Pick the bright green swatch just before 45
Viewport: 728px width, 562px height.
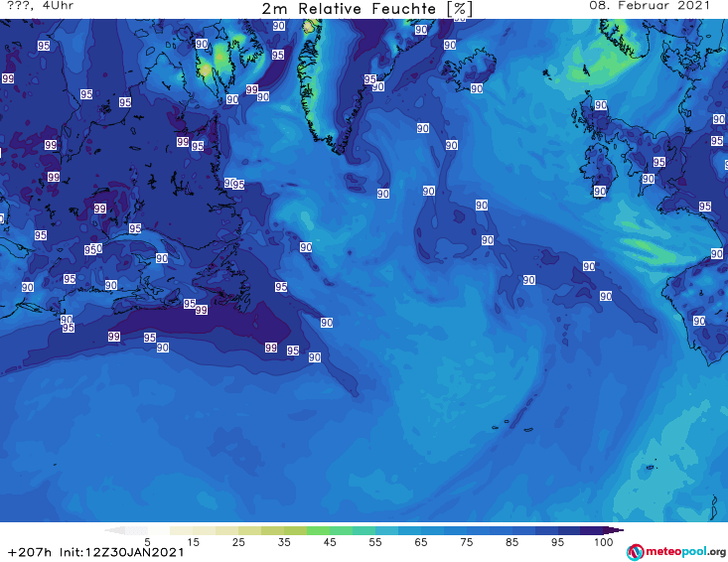coord(318,530)
